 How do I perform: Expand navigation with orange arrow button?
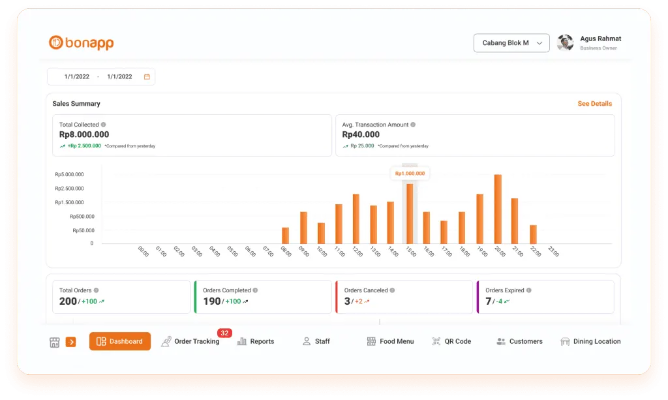(x=71, y=342)
